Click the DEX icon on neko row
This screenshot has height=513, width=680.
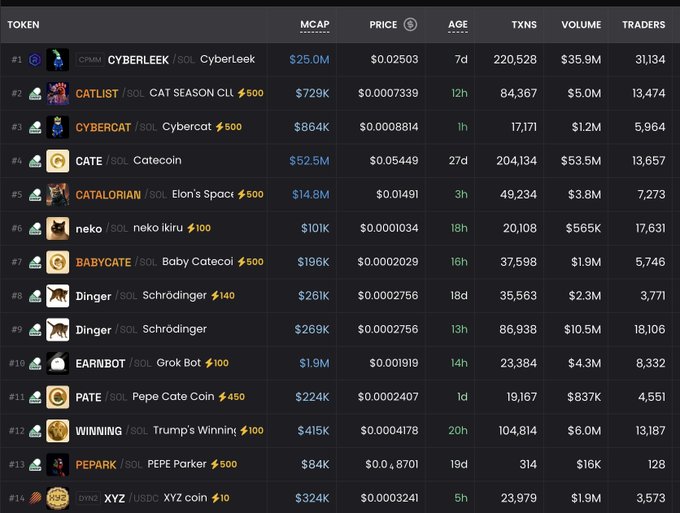[35, 228]
